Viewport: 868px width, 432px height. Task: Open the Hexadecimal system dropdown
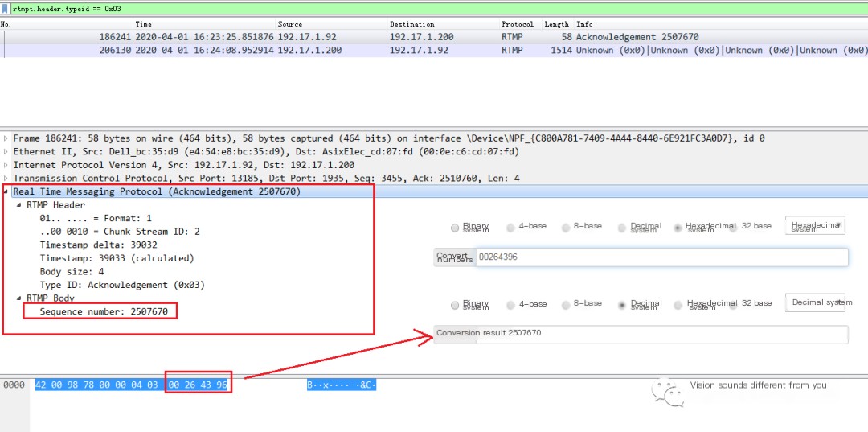tap(816, 225)
